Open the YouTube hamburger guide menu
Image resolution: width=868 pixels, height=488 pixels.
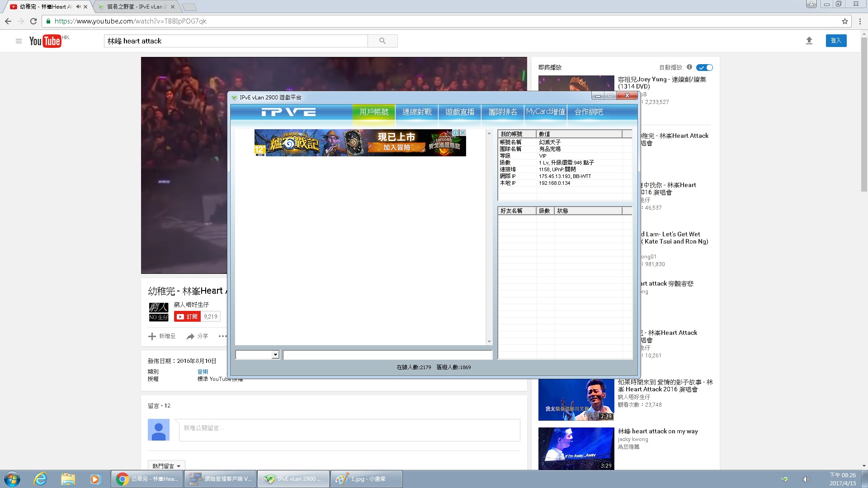pyautogui.click(x=19, y=41)
